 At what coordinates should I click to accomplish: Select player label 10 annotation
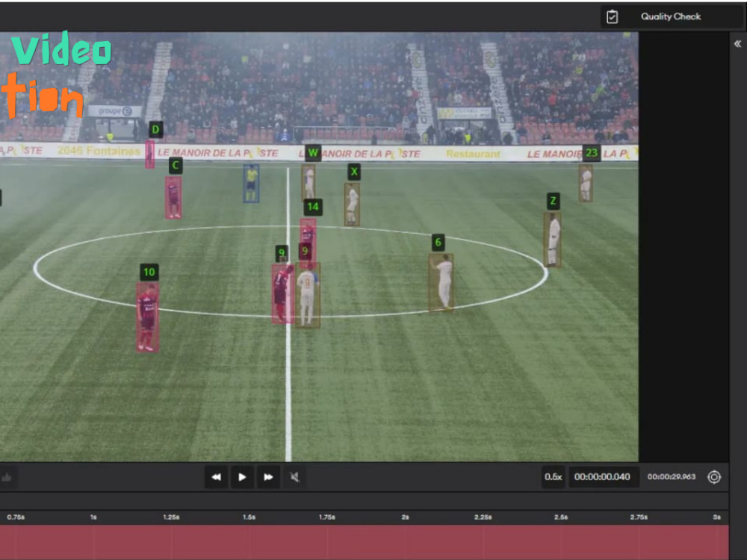pyautogui.click(x=149, y=272)
